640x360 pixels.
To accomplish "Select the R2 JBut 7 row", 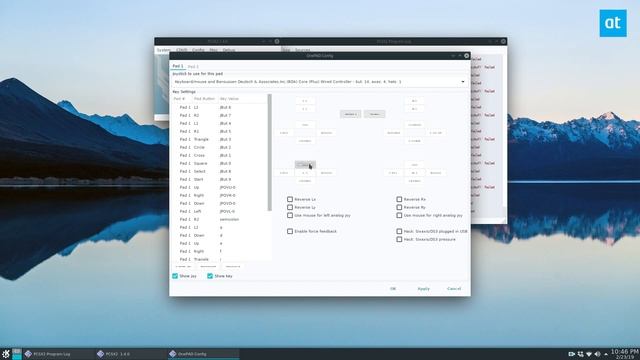I will point(220,116).
